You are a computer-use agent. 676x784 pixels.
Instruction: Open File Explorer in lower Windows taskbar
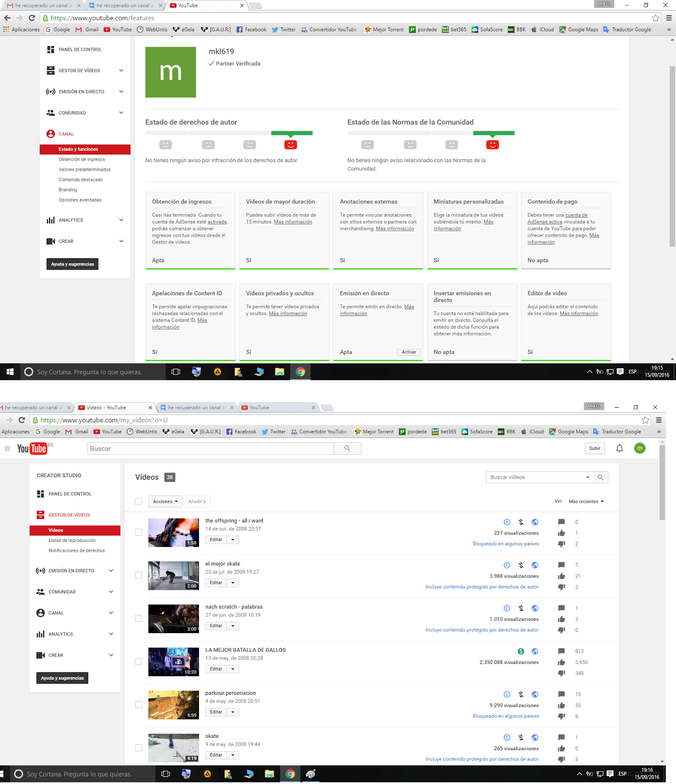tap(269, 774)
